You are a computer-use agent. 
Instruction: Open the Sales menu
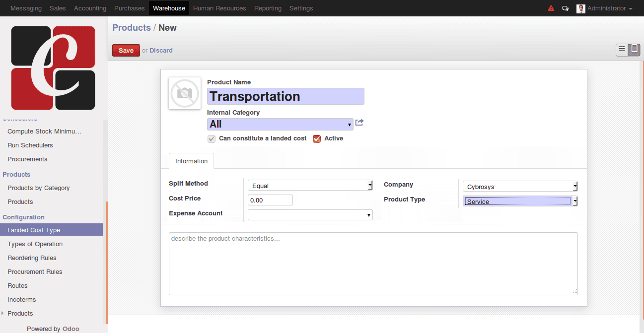[58, 8]
